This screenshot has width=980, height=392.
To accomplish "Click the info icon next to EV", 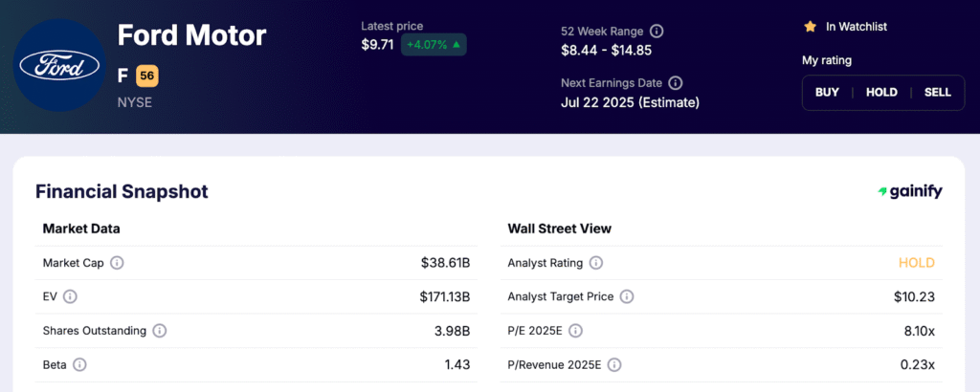I will pyautogui.click(x=70, y=296).
